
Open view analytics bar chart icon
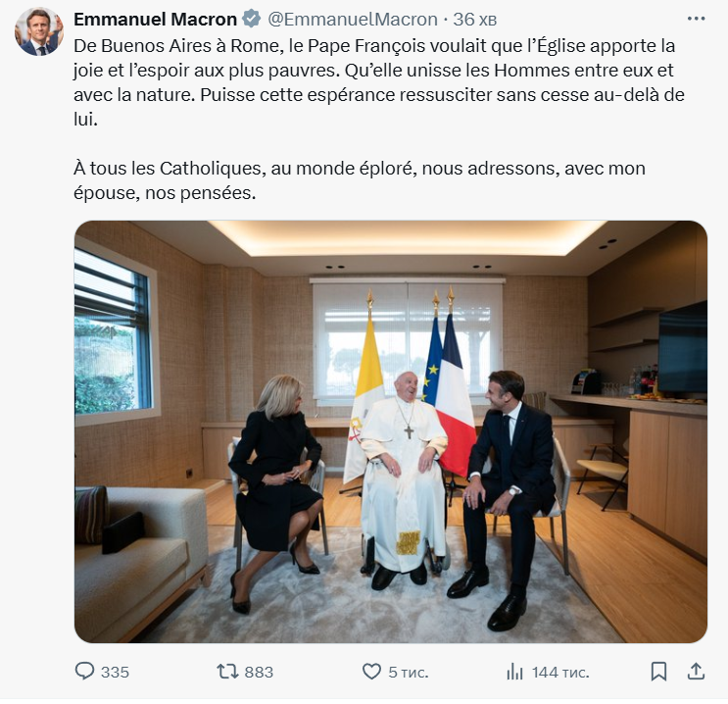point(514,672)
